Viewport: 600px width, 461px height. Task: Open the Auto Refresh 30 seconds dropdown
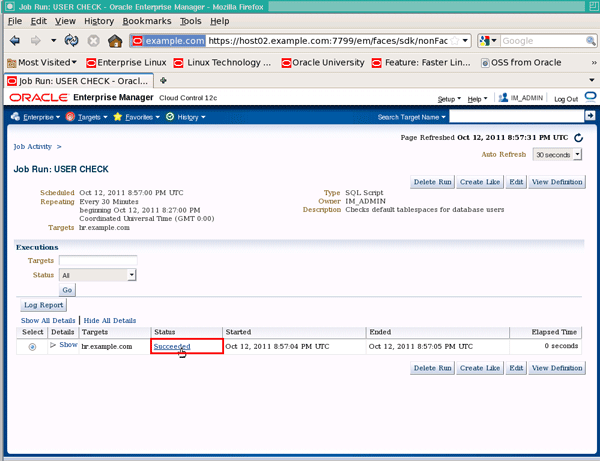557,155
